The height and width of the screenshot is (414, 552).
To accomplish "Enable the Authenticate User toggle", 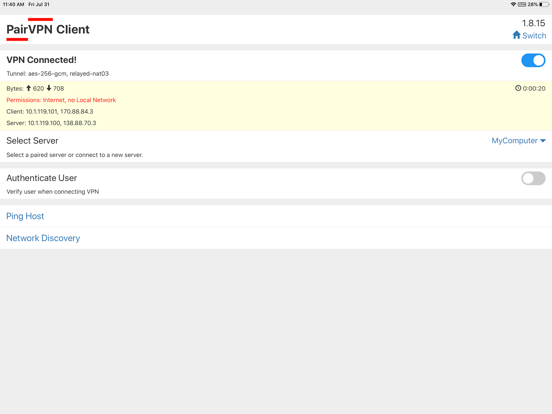I will pyautogui.click(x=533, y=178).
